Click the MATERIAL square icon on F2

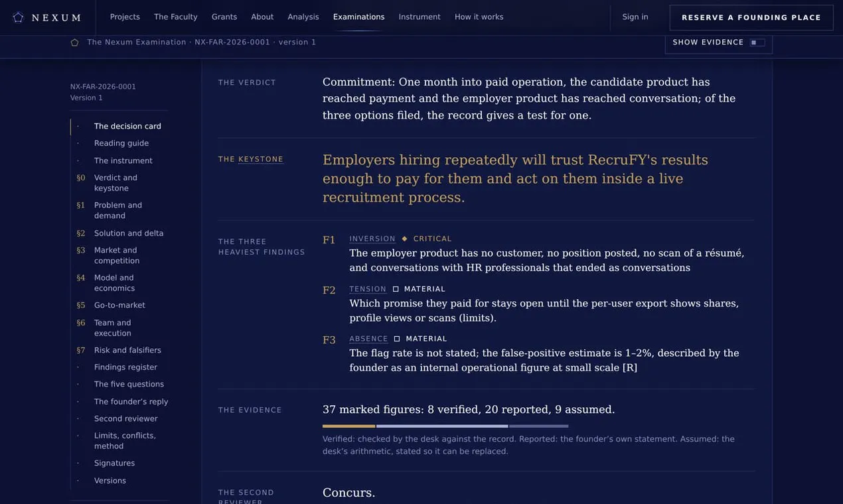point(396,289)
